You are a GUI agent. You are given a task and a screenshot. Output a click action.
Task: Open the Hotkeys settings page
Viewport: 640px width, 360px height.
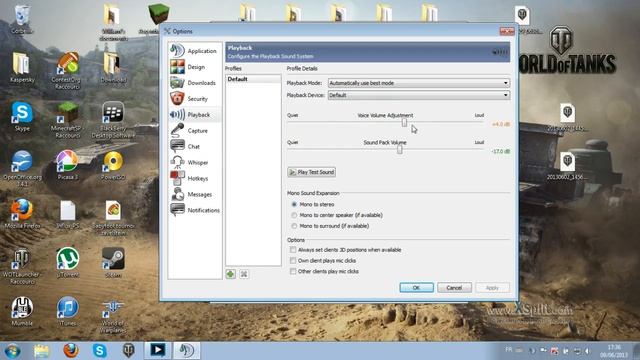pos(195,178)
